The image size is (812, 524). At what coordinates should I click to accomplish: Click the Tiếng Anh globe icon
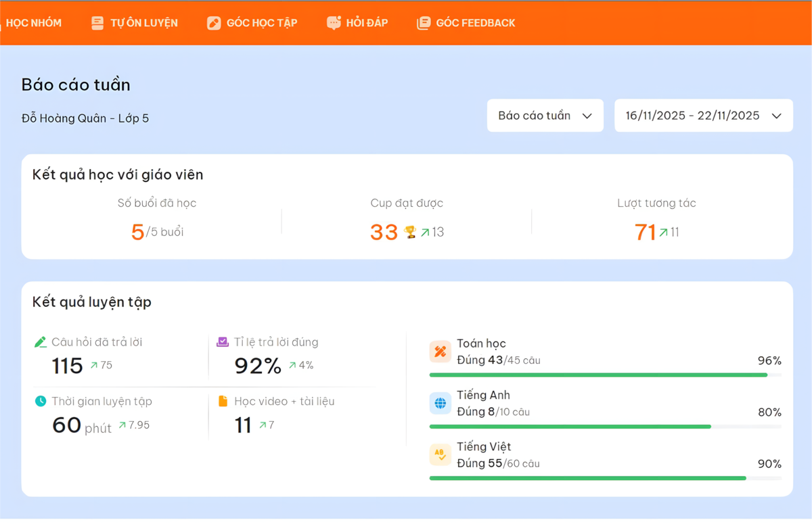(x=441, y=404)
